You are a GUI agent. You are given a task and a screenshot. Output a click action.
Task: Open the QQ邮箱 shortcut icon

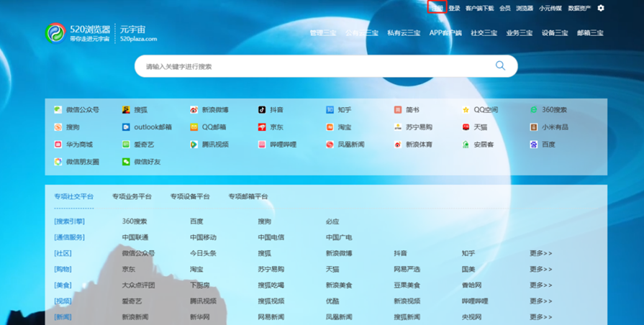pyautogui.click(x=194, y=127)
